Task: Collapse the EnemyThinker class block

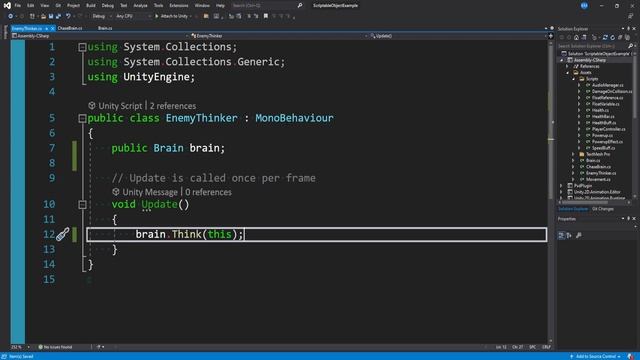Action: coord(82,118)
